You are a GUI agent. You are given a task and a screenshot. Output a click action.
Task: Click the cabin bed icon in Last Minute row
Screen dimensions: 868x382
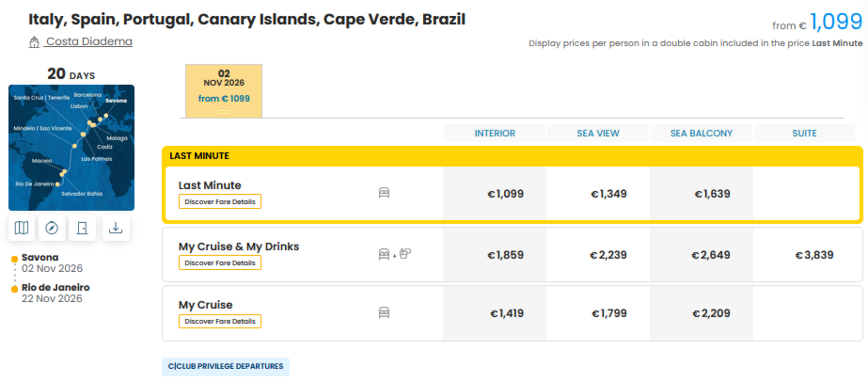tap(384, 192)
